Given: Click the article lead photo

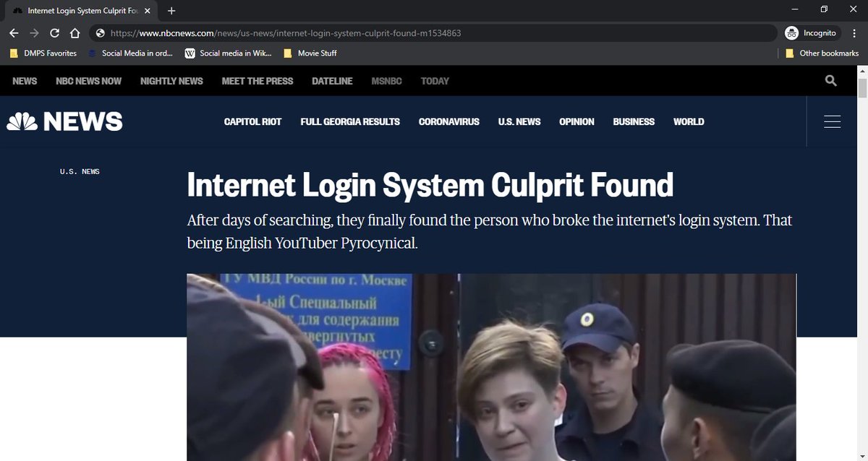Looking at the screenshot, I should (x=491, y=367).
